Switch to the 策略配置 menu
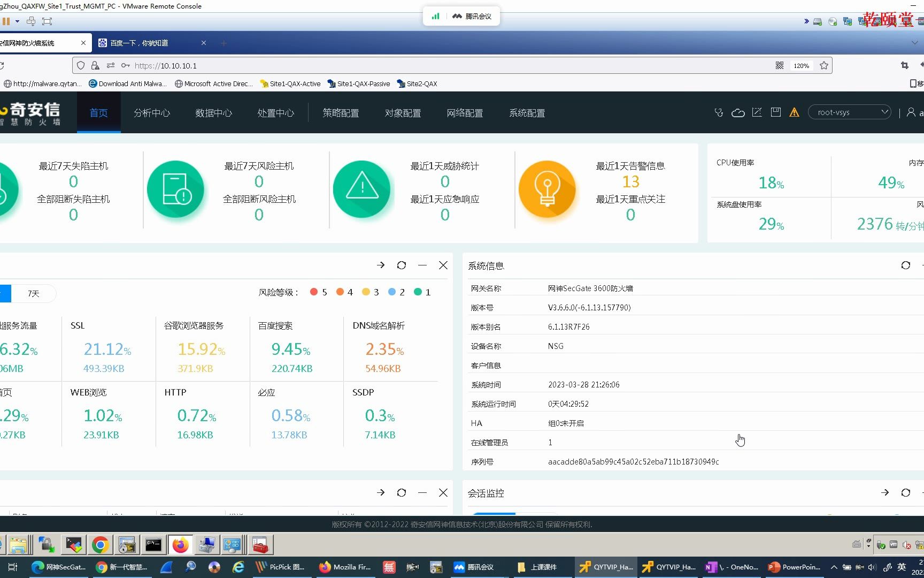924x578 pixels. (x=341, y=113)
